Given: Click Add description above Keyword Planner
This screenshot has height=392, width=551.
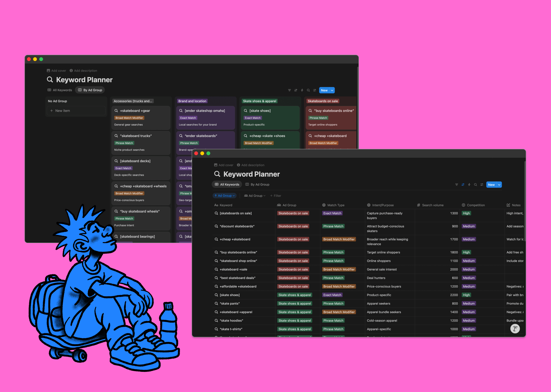Looking at the screenshot, I should click(x=253, y=165).
